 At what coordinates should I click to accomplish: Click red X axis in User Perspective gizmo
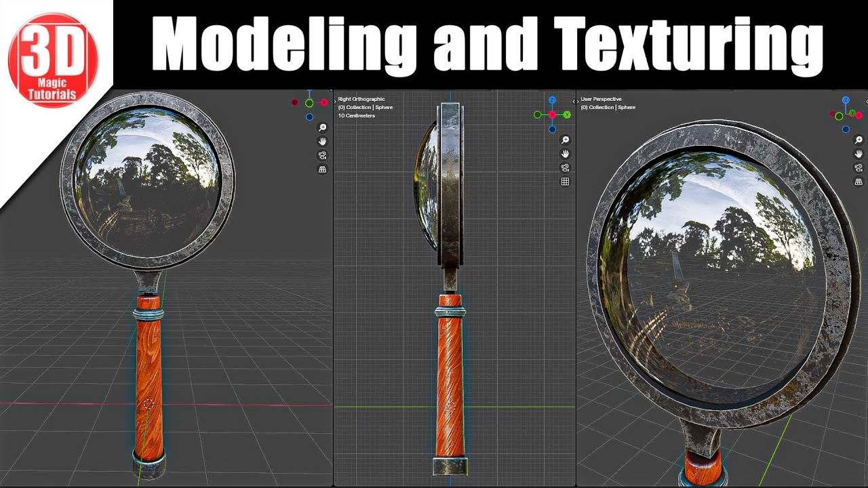click(859, 115)
